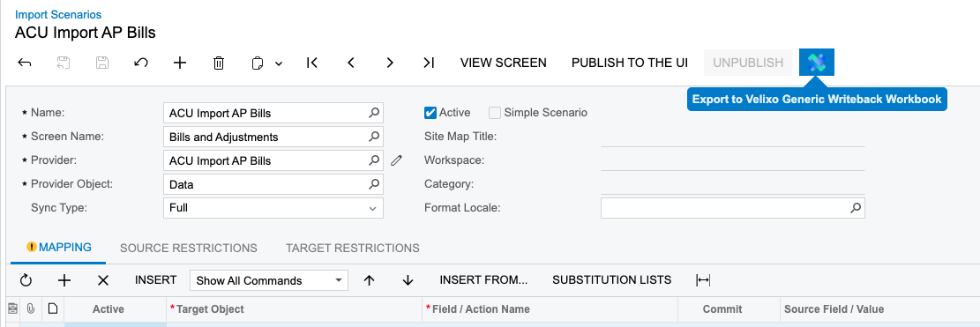
Task: Move mapping row up with arrow
Action: [x=369, y=280]
